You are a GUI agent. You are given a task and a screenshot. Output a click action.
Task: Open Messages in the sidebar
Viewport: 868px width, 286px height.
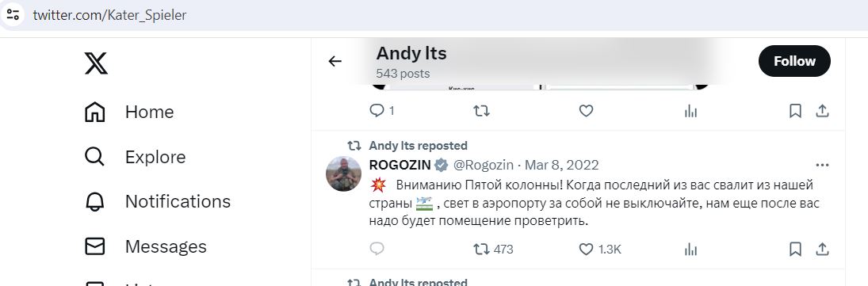[146, 246]
